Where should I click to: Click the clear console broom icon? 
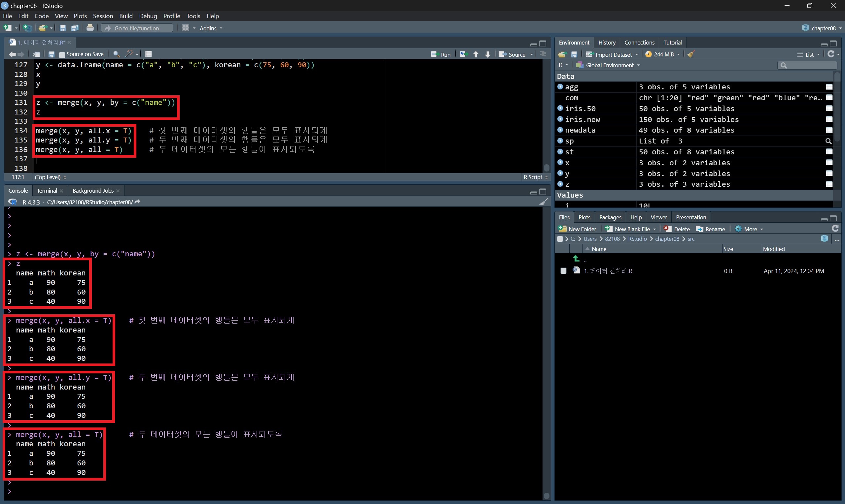pyautogui.click(x=544, y=202)
